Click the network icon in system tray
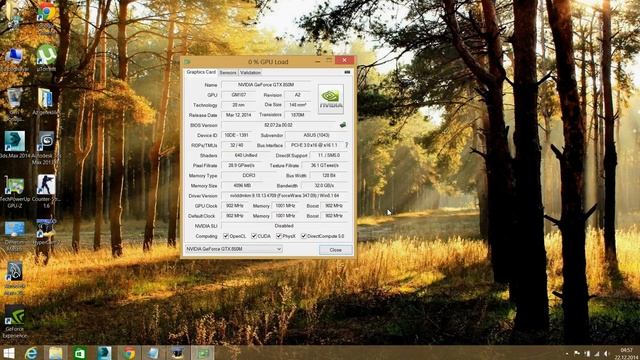The height and width of the screenshot is (360, 640). coord(597,353)
